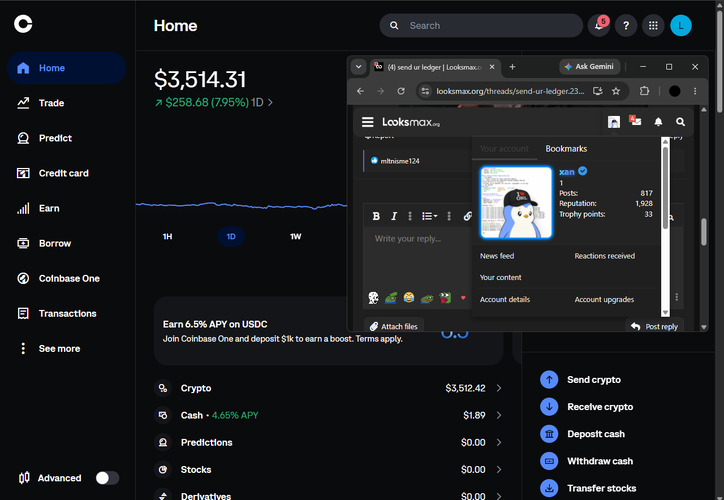Open Looksmax hamburger menu
The image size is (724, 500).
tap(368, 122)
